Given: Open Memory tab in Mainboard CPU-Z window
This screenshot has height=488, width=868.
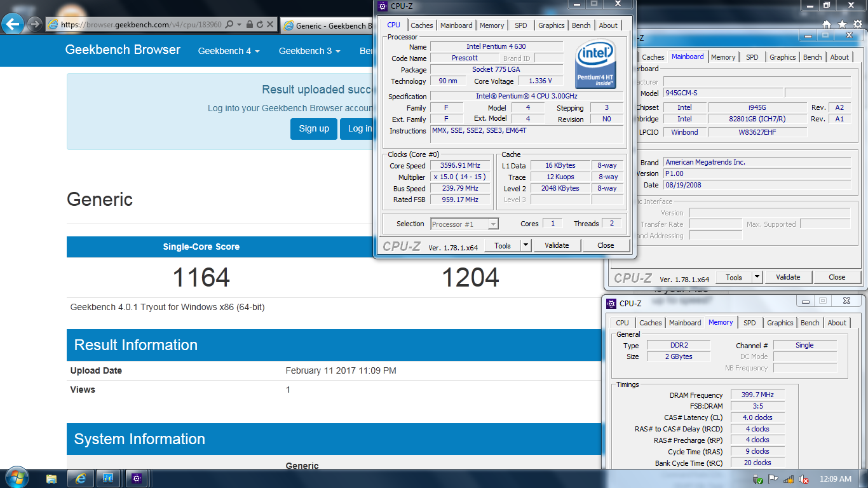Looking at the screenshot, I should pyautogui.click(x=723, y=57).
